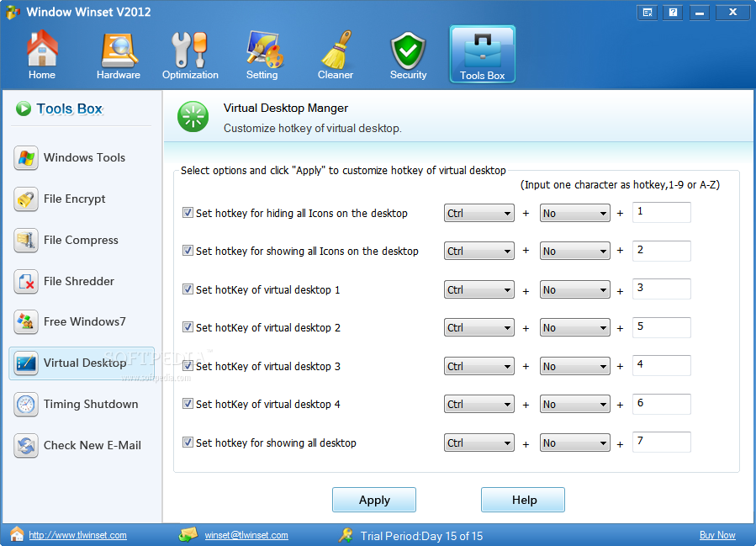Click the envelope icon in status bar
The height and width of the screenshot is (546, 756).
coord(188,534)
